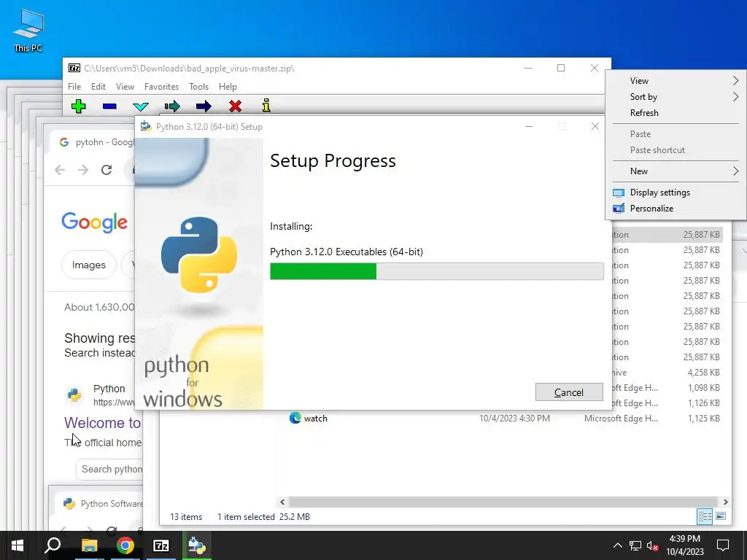Click the 7-Zip Info (yellow i) icon

click(266, 105)
